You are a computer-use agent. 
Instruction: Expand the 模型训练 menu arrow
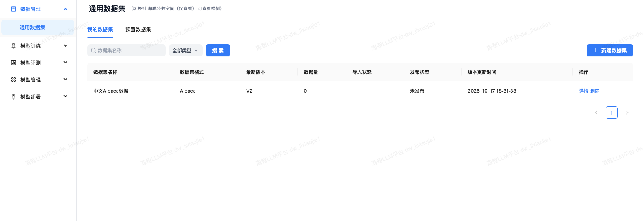point(65,46)
